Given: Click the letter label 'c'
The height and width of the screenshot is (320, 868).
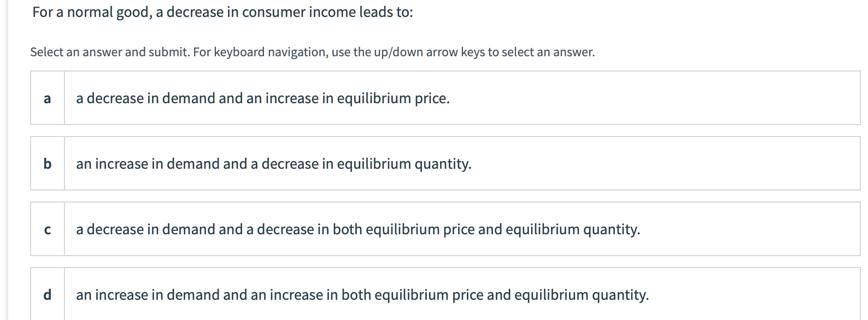Looking at the screenshot, I should 48,229.
